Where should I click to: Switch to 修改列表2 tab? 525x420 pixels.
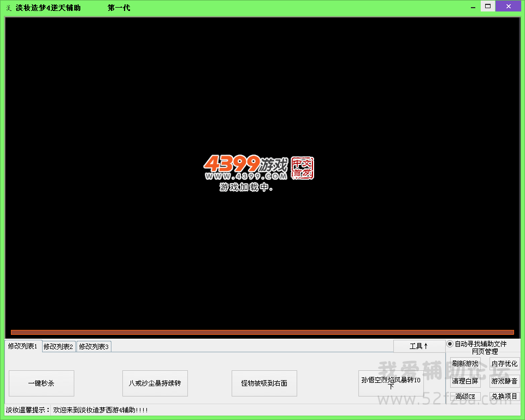[58, 346]
